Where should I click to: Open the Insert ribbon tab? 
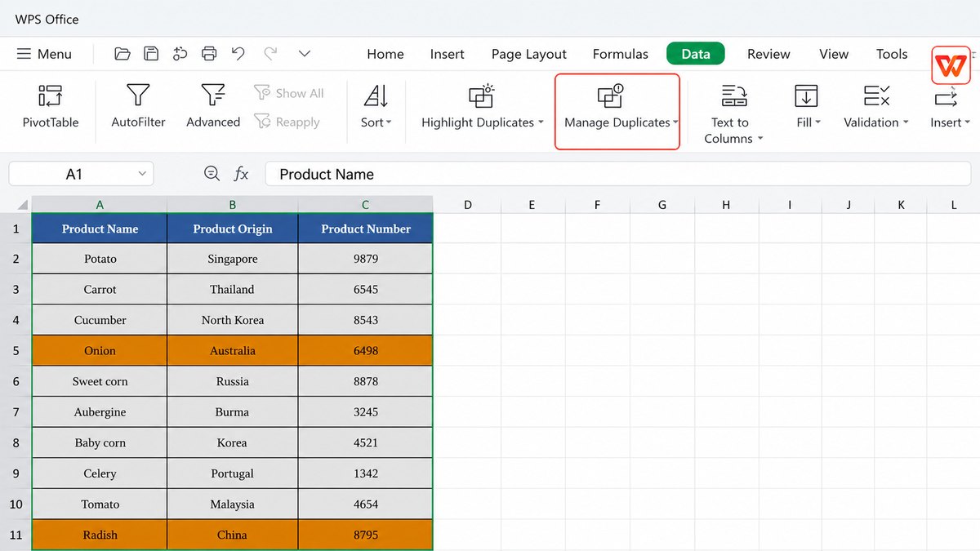click(x=448, y=54)
